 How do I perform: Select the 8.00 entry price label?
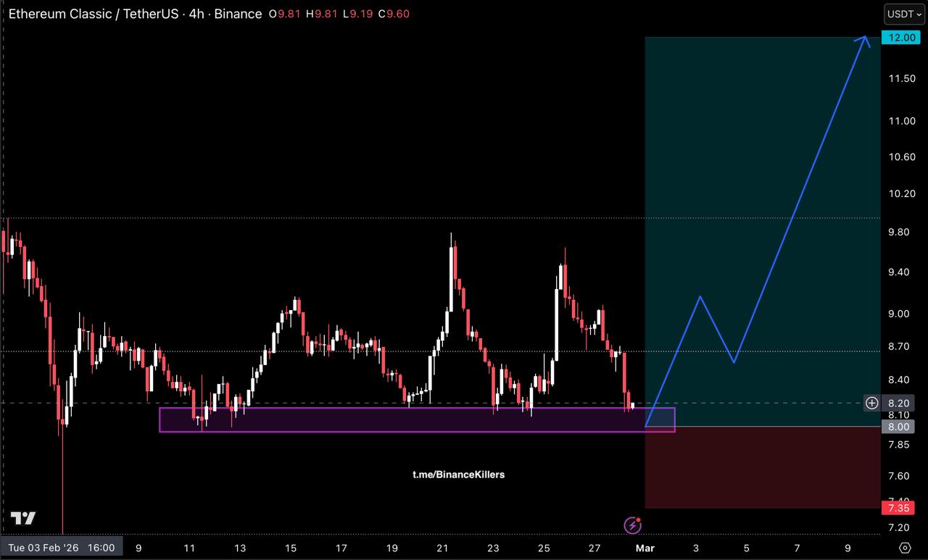899,427
